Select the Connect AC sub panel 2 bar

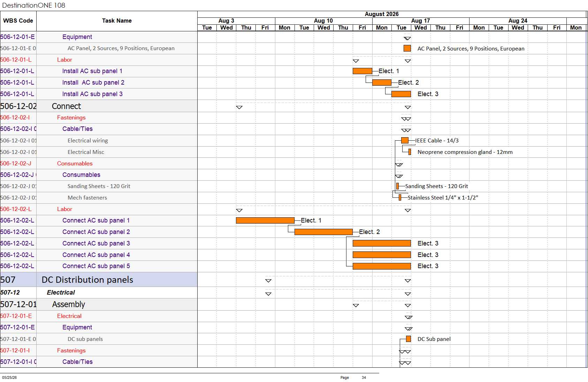point(323,232)
